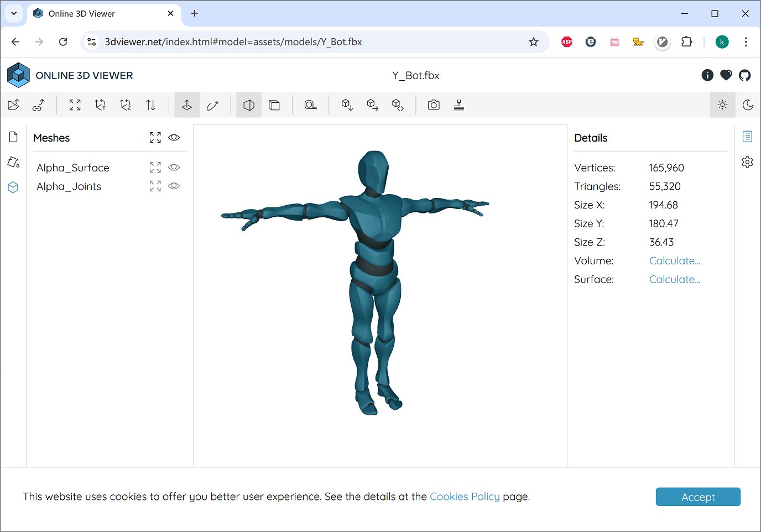Show the Materials panel in sidebar
The image size is (761, 532).
click(13, 162)
